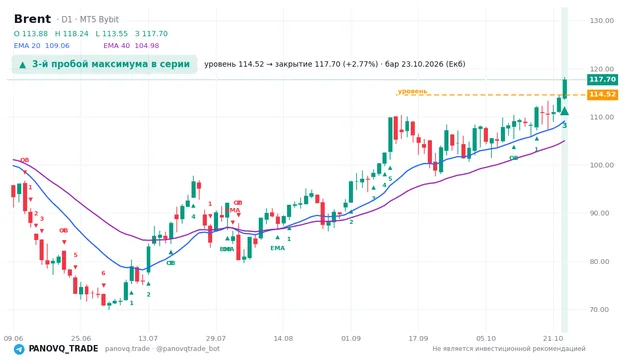Click the 'D1 · MT5 Bybit' subtitle

[88, 20]
